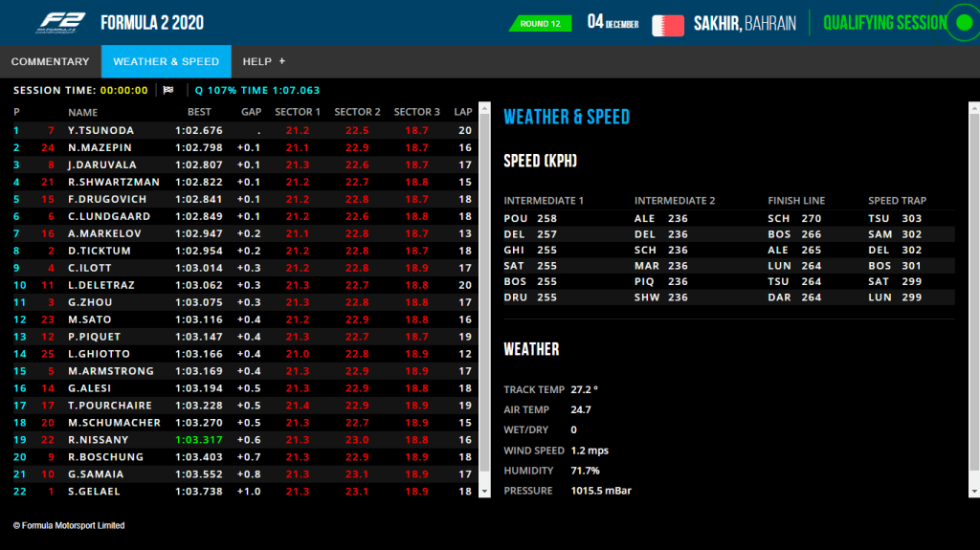
Task: Click the scroll up arrow of the weather panel
Action: point(974,107)
